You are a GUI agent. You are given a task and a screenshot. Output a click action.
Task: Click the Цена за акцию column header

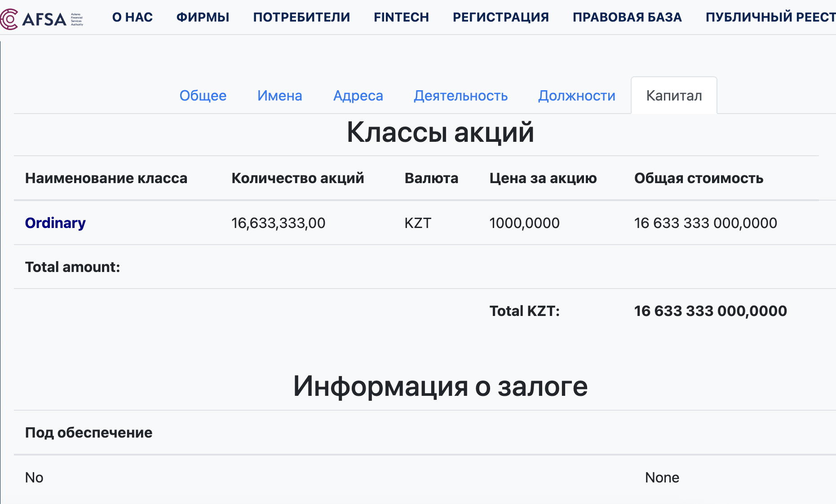pyautogui.click(x=543, y=178)
